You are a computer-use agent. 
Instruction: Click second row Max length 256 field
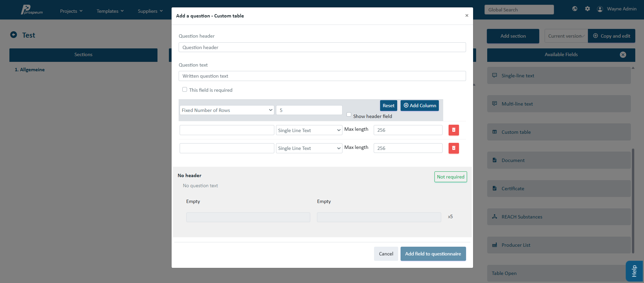(x=408, y=148)
